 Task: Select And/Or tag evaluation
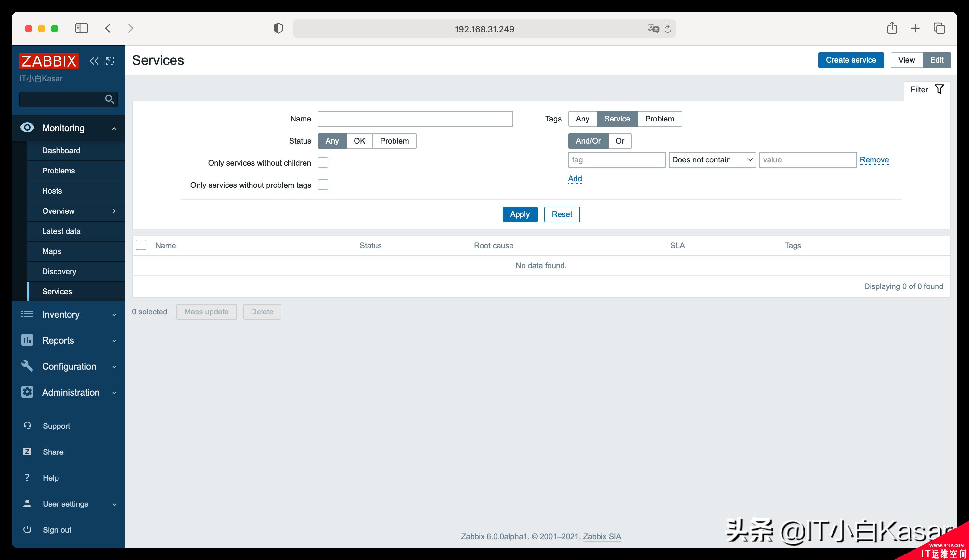[x=588, y=141]
